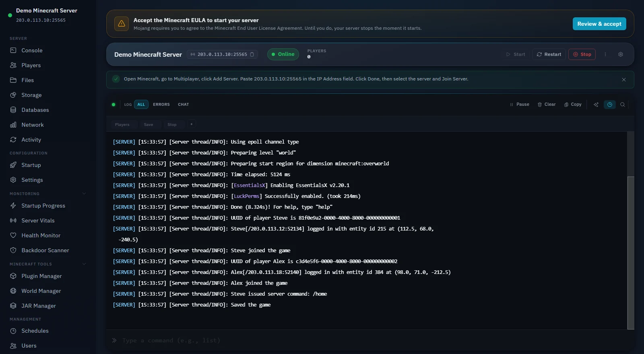Click the World Manager globe icon
Image resolution: width=644 pixels, height=354 pixels.
point(13,291)
